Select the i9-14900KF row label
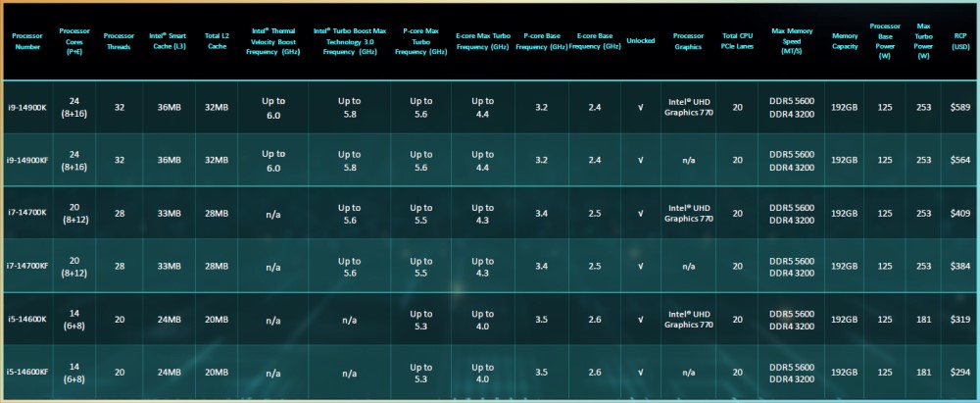The height and width of the screenshot is (403, 980). click(x=27, y=160)
